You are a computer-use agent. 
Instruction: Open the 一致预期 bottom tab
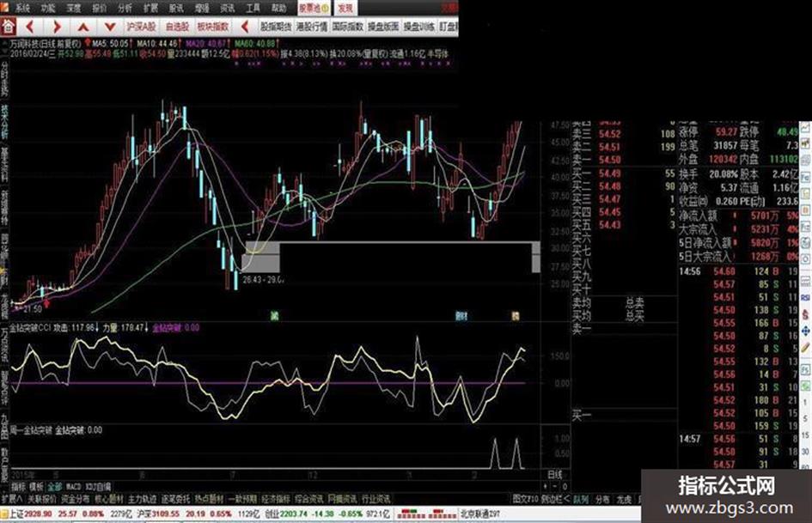242,499
